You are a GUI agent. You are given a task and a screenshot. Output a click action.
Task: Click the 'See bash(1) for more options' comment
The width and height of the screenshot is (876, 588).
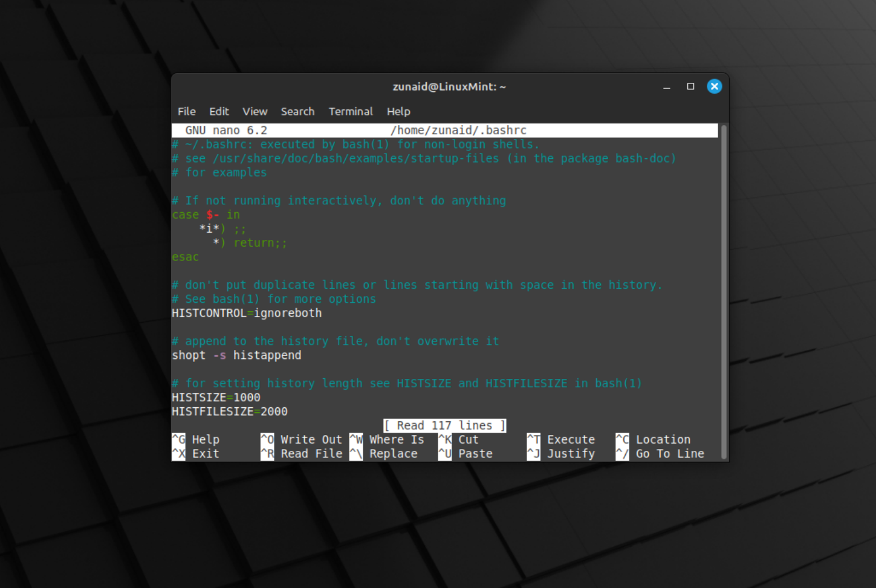[x=274, y=299]
